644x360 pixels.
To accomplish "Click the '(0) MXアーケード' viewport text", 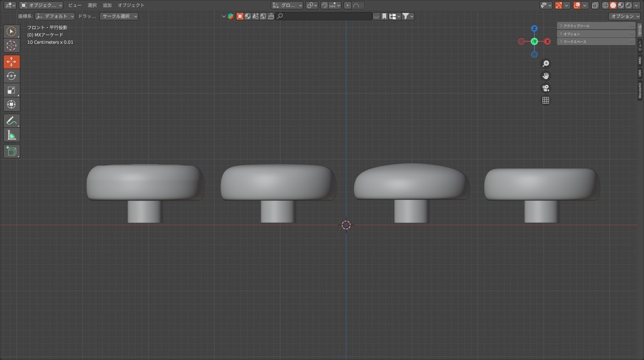I will pos(45,35).
